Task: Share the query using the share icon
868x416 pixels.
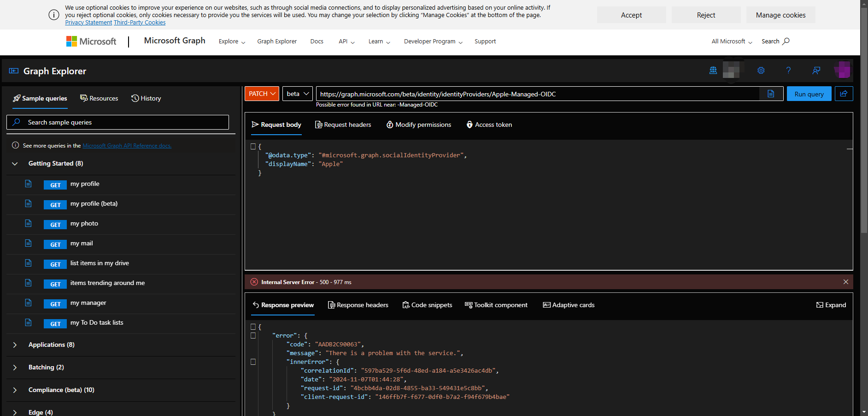Action: click(x=844, y=94)
